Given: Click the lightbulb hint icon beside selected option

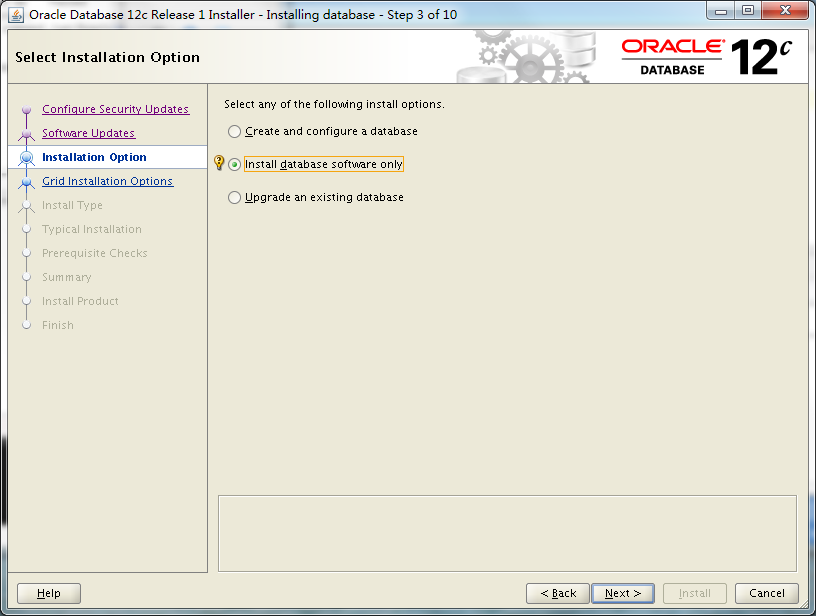Looking at the screenshot, I should coord(219,163).
